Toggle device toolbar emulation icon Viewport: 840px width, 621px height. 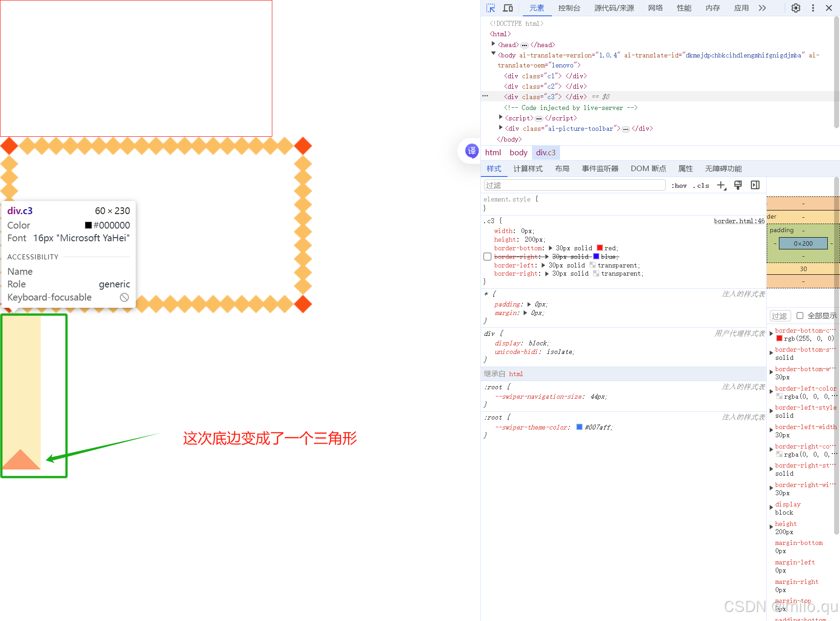(x=508, y=8)
